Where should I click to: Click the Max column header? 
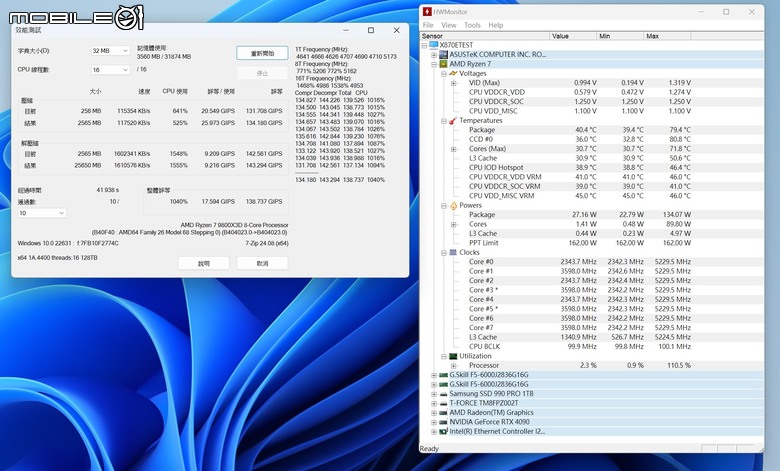(667, 36)
